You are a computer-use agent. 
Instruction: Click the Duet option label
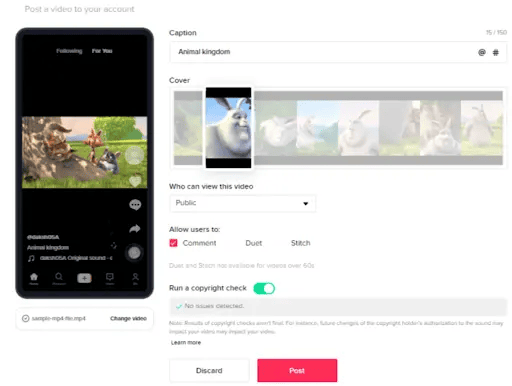[254, 243]
